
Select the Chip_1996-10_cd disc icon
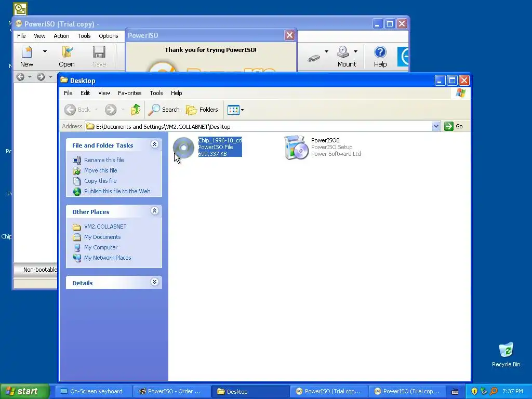[x=183, y=148]
